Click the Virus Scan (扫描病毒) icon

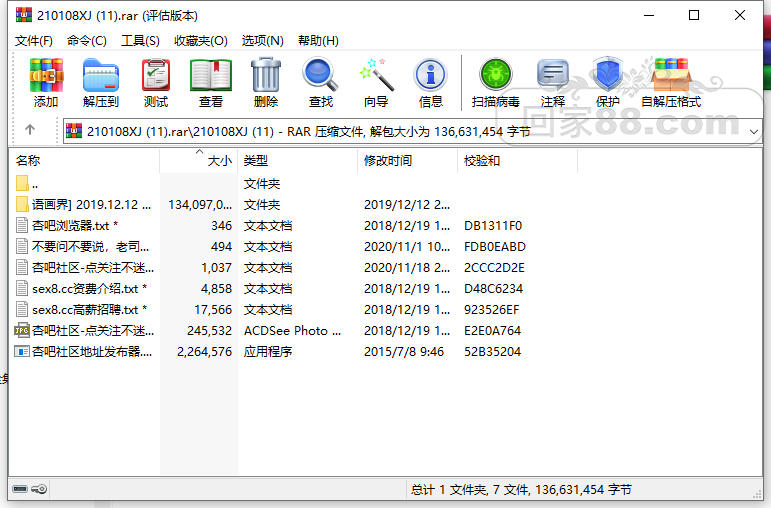pyautogui.click(x=496, y=75)
